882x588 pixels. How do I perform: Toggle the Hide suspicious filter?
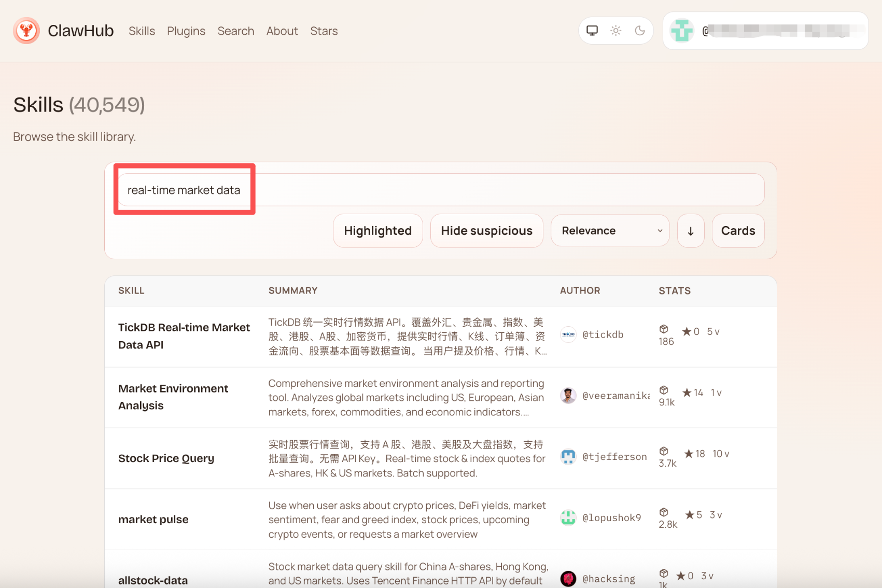[487, 231]
